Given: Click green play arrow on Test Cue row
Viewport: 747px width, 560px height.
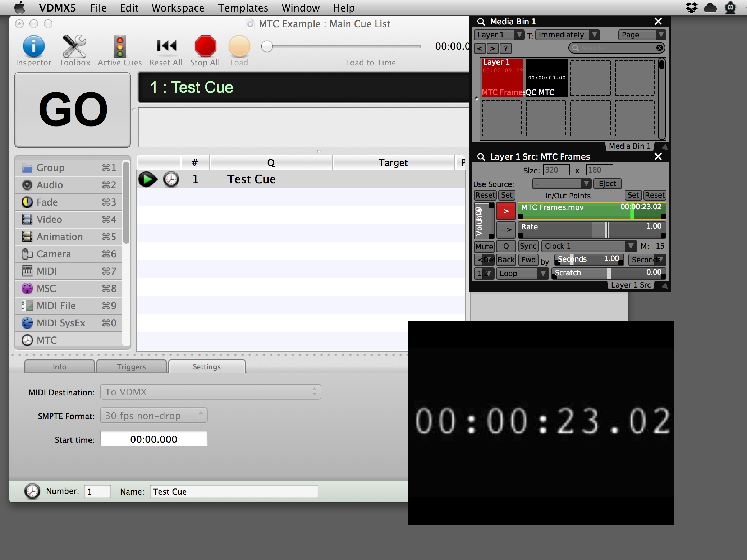Looking at the screenshot, I should pos(148,179).
